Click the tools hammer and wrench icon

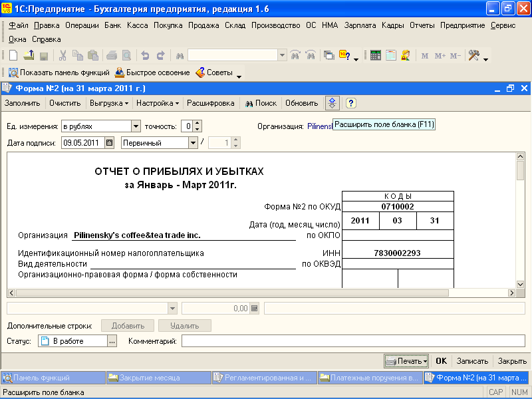coord(474,55)
